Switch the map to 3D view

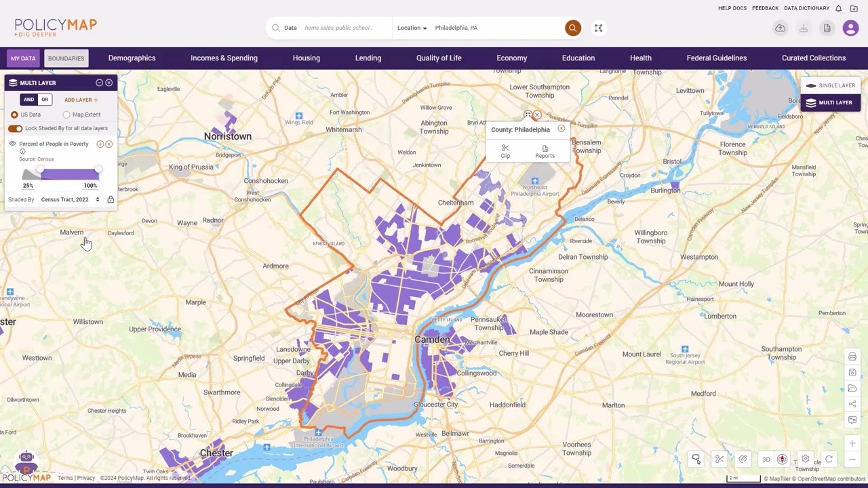click(766, 459)
